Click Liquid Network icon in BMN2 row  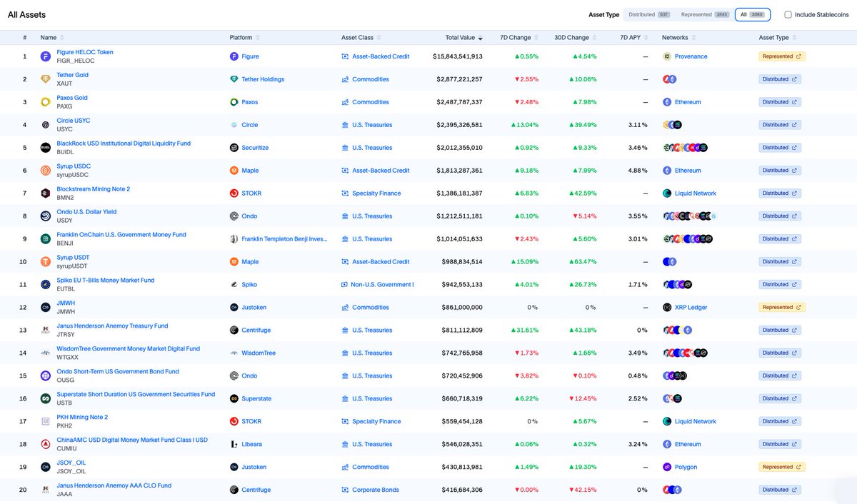point(667,193)
